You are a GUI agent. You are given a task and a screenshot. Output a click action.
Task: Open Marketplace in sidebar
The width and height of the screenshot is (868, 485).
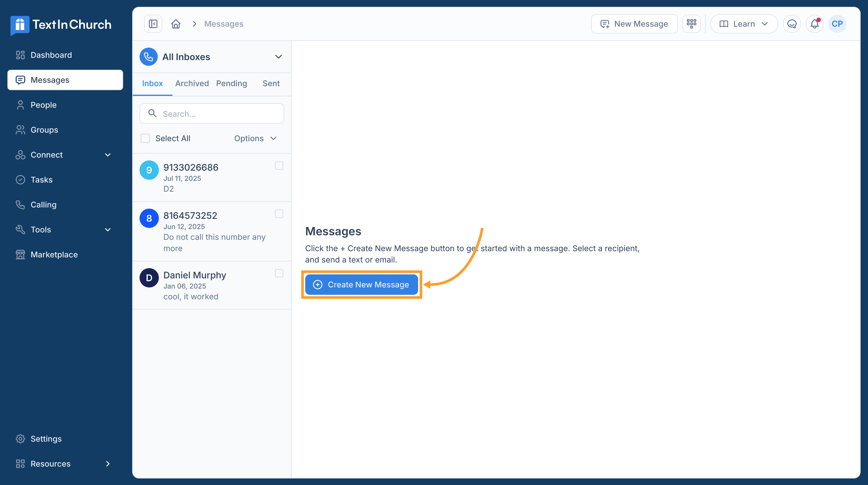pos(65,254)
